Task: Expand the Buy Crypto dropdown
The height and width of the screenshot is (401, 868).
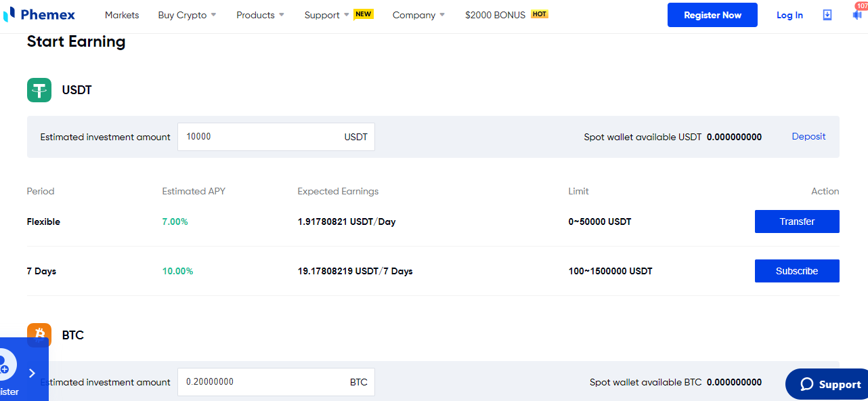Action: (x=187, y=15)
